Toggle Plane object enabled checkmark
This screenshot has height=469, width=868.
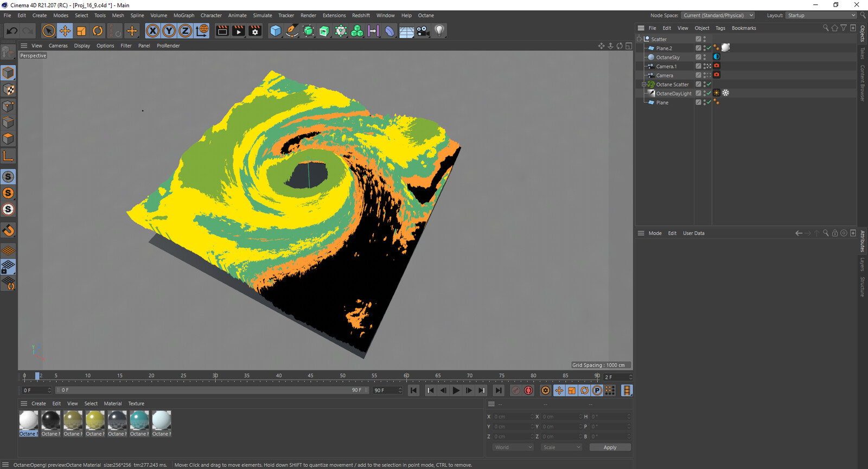coord(709,102)
